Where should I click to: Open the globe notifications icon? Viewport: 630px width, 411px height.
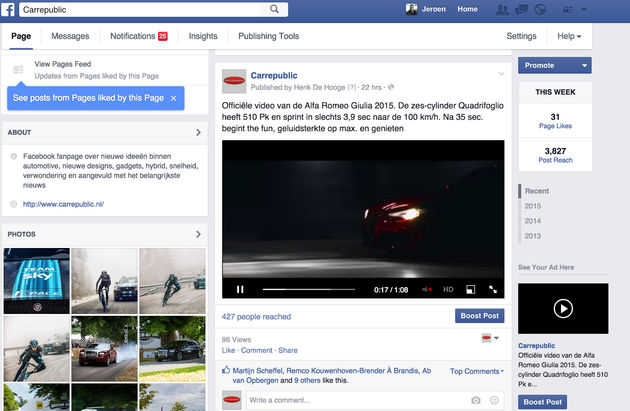point(540,10)
